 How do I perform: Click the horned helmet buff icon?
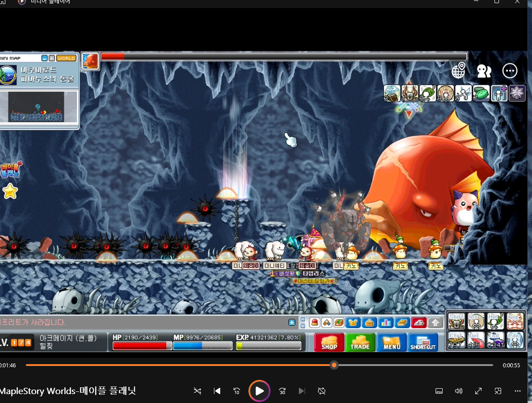tap(410, 93)
